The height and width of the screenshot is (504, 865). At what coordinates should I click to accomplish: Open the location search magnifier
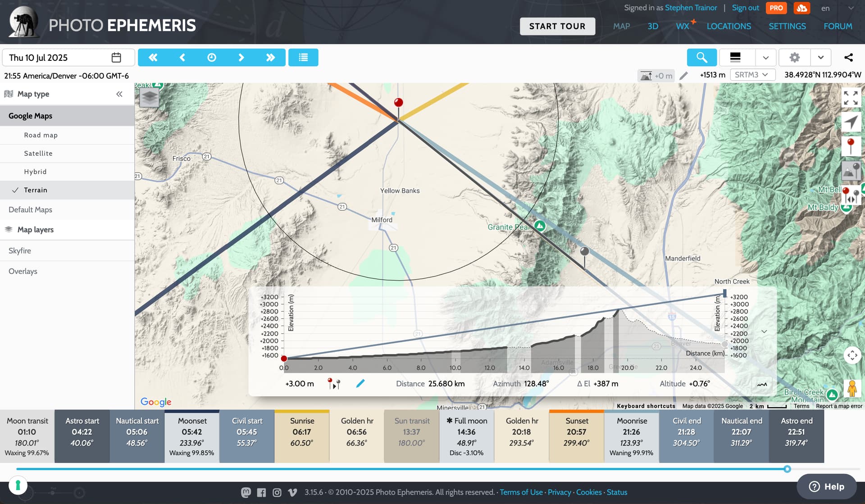coord(701,57)
